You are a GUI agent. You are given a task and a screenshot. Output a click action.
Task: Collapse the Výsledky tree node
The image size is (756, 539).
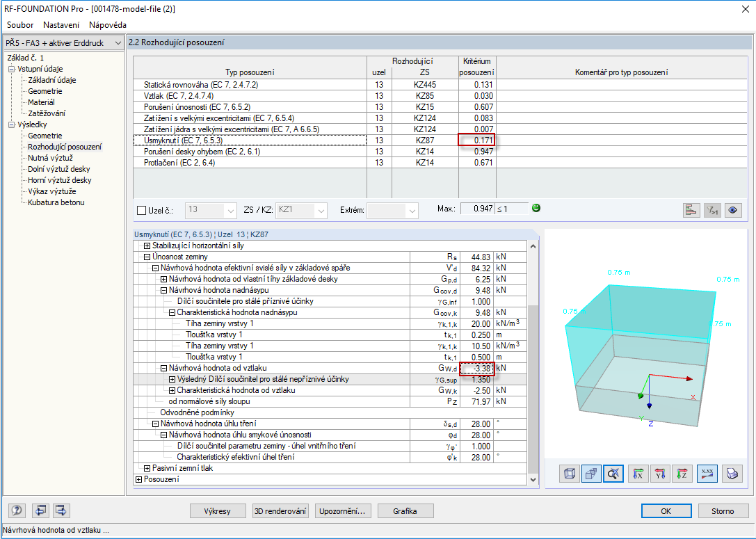pos(12,124)
